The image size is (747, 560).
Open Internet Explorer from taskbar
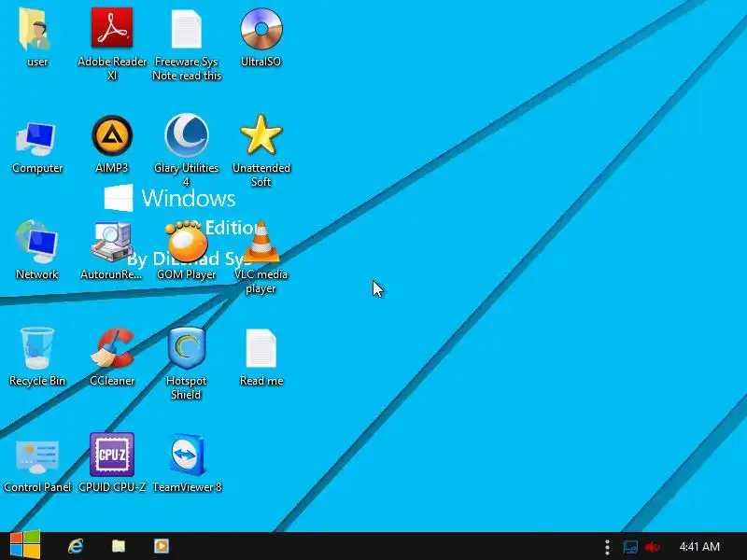tap(76, 546)
